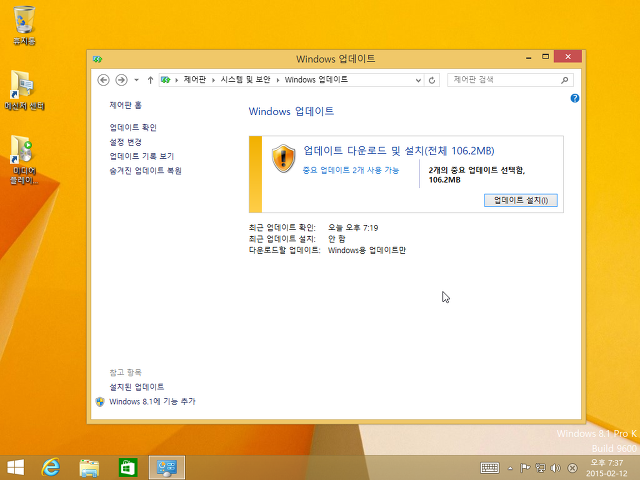The image size is (640, 480).
Task: Refresh the Windows Update page
Action: pyautogui.click(x=432, y=80)
